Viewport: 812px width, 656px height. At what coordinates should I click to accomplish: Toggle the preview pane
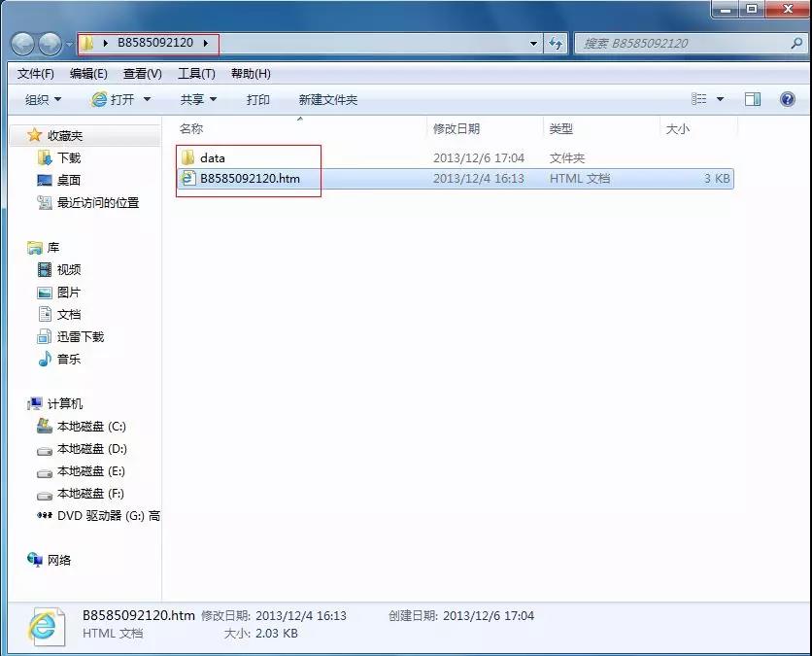[753, 98]
